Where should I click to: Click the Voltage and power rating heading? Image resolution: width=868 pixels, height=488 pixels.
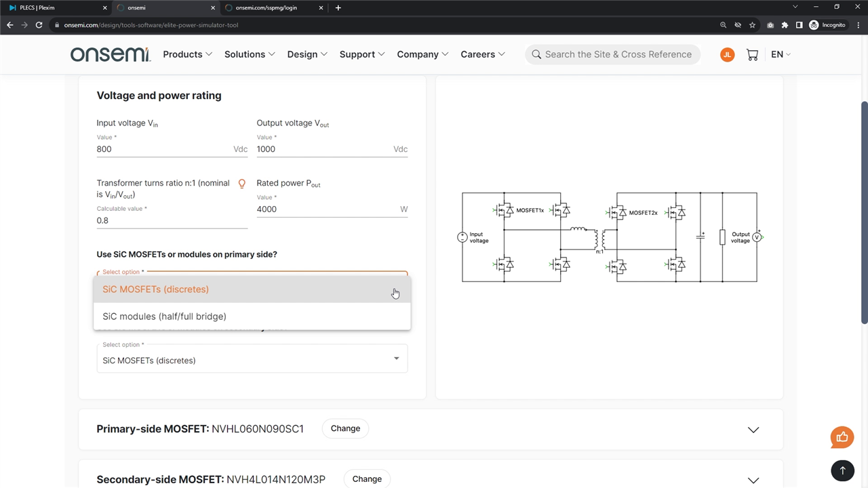click(x=159, y=96)
